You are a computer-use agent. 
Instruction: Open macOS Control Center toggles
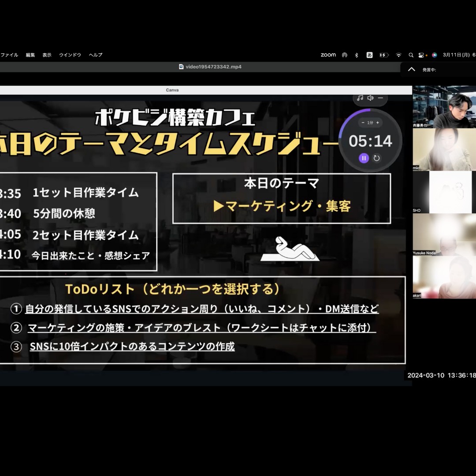[x=422, y=55]
